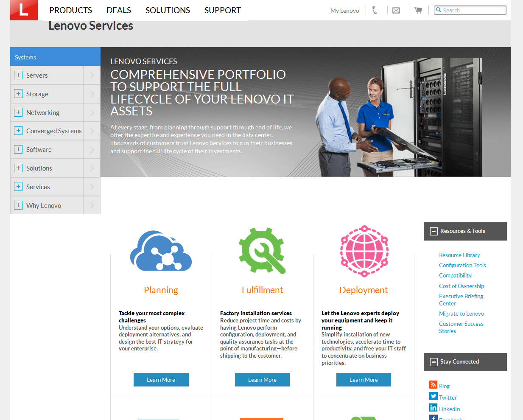Collapse the Resources & Tools panel
Image resolution: width=523 pixels, height=420 pixels.
tap(434, 231)
